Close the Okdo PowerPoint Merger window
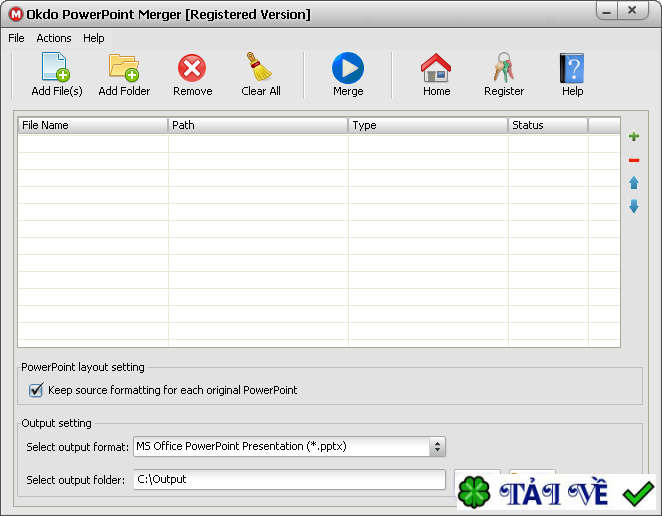The height and width of the screenshot is (516, 662). coord(632,11)
